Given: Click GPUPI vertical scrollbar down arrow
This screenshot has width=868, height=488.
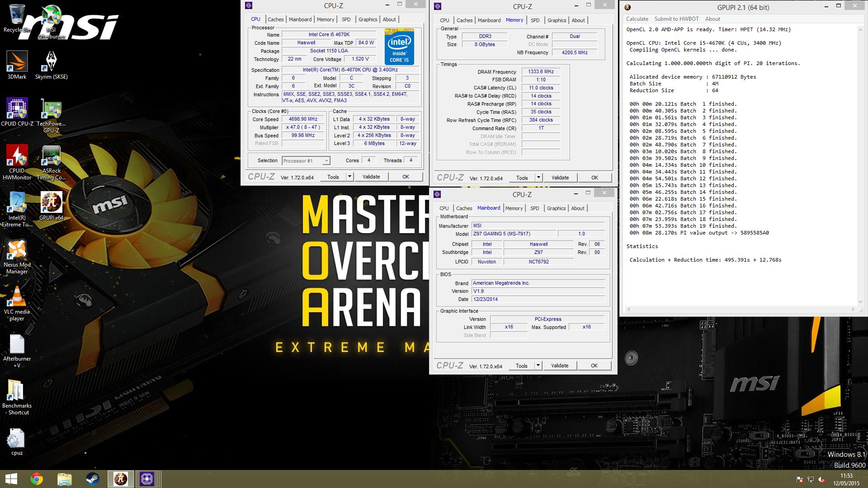Looking at the screenshot, I should (x=860, y=302).
